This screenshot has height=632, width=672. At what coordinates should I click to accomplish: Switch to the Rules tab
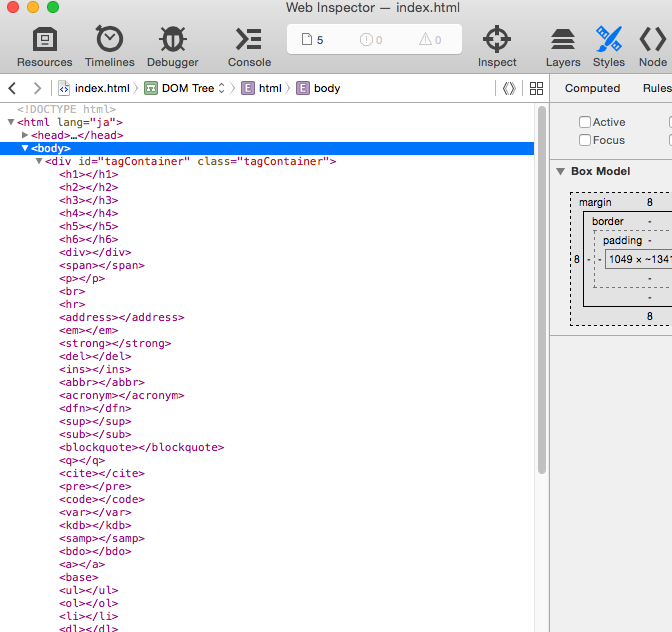pos(657,88)
